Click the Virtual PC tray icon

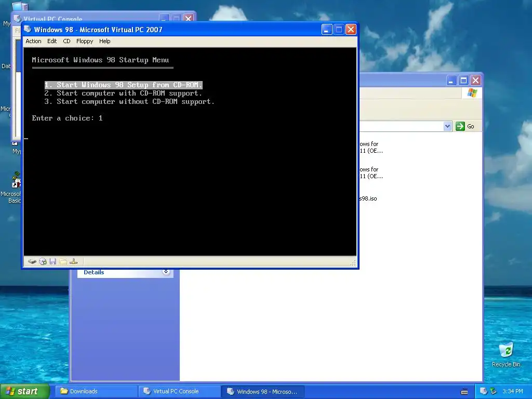pos(484,391)
